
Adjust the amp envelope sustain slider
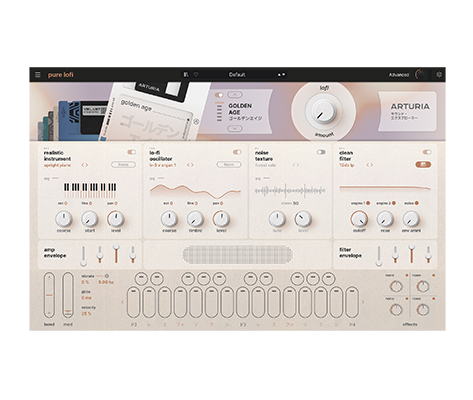pos(116,254)
